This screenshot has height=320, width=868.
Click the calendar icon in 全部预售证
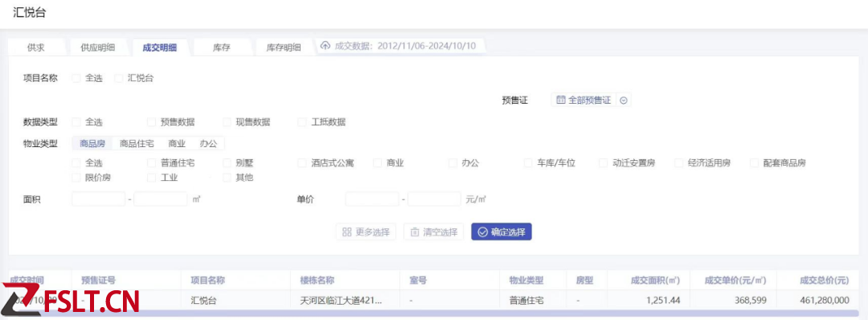(x=561, y=101)
